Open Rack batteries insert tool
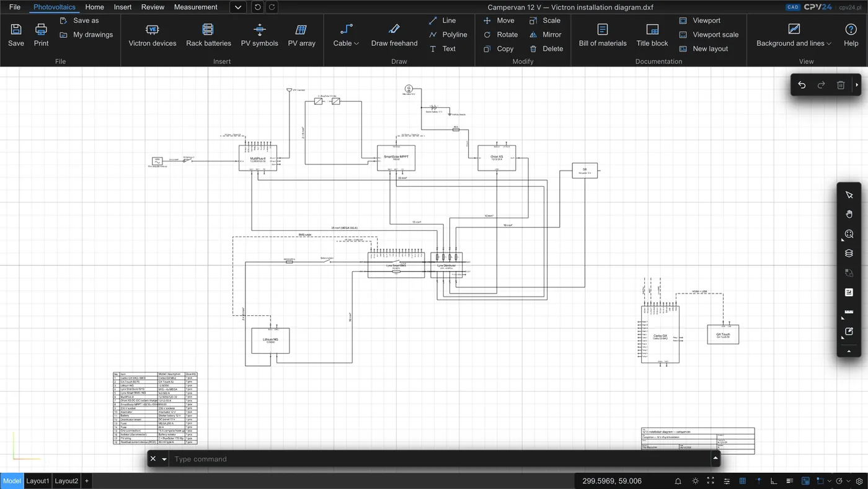 208,35
